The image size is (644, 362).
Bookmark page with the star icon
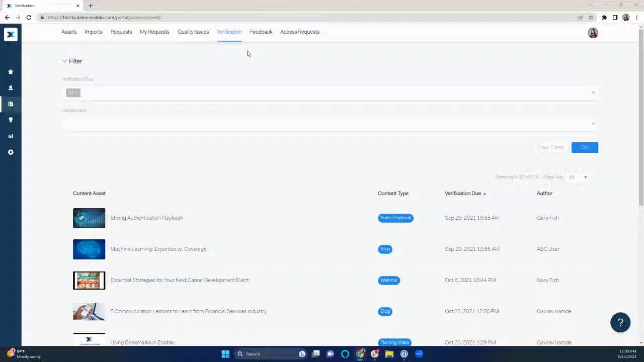(591, 18)
